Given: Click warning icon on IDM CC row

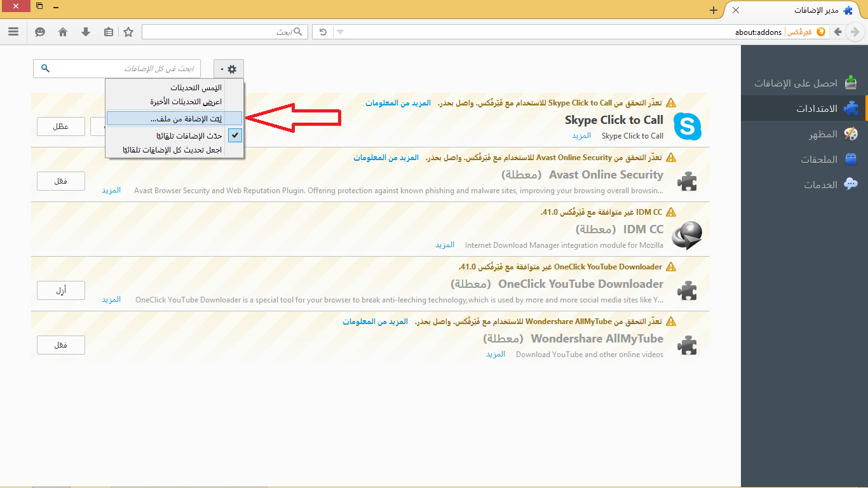Looking at the screenshot, I should [671, 212].
